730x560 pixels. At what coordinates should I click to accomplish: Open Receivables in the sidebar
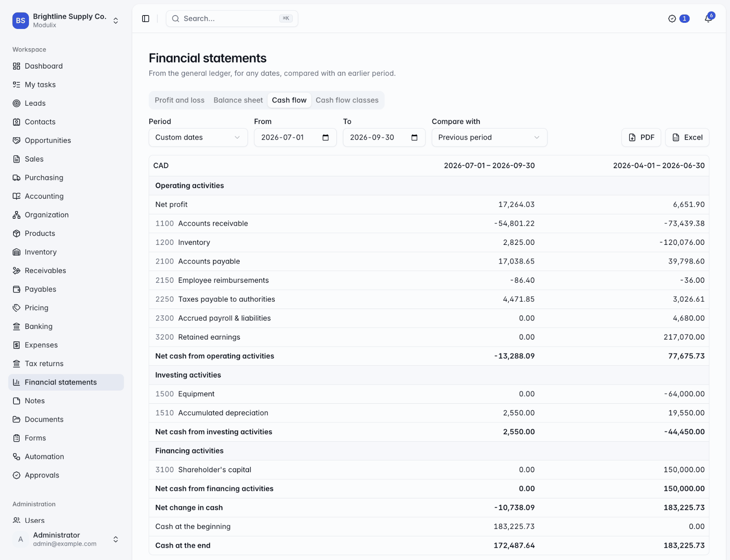point(66,271)
